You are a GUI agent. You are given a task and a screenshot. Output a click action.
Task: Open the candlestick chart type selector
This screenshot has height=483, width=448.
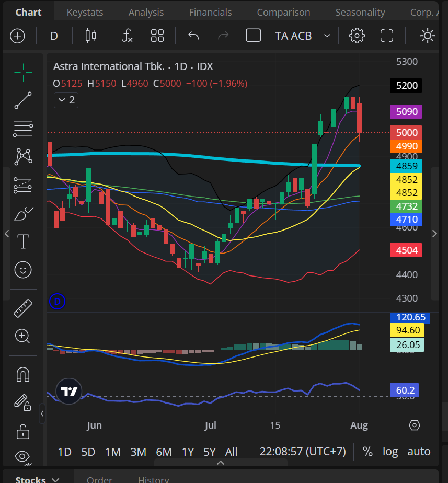point(90,36)
